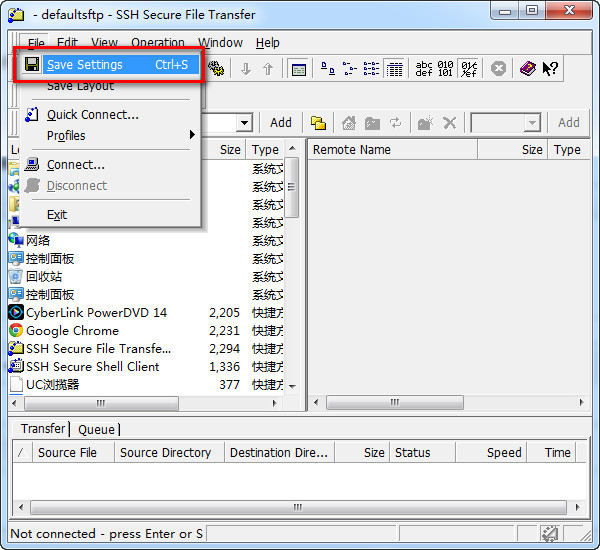Open the Window menu
This screenshot has width=600, height=550.
pyautogui.click(x=220, y=42)
